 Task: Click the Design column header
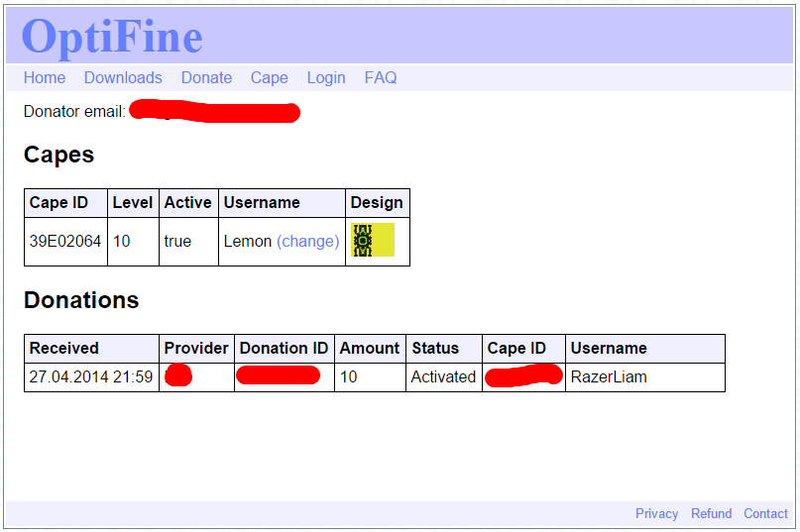(377, 202)
